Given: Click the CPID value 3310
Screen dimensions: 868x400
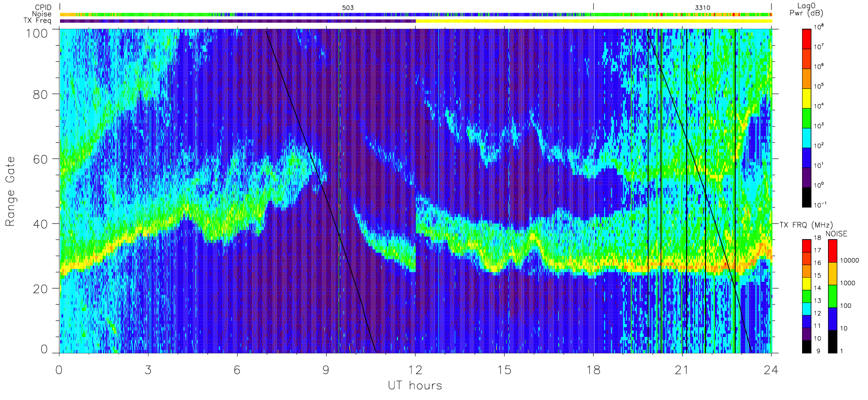Looking at the screenshot, I should point(702,8).
